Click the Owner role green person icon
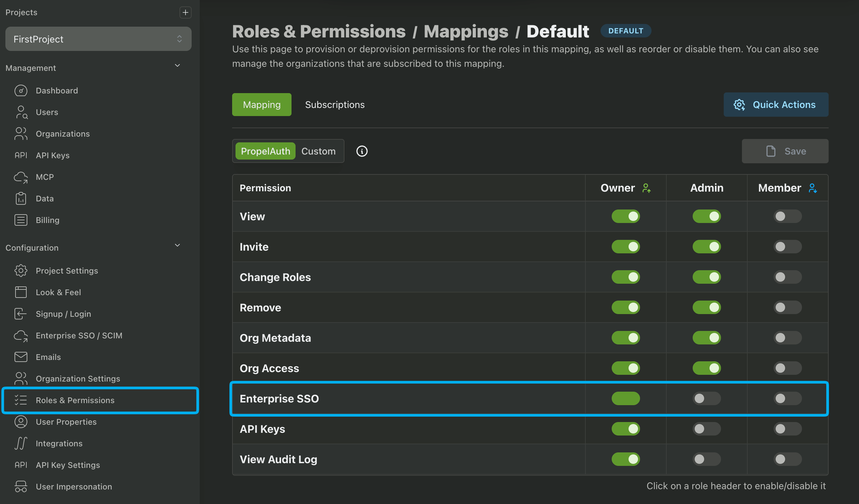 (646, 188)
